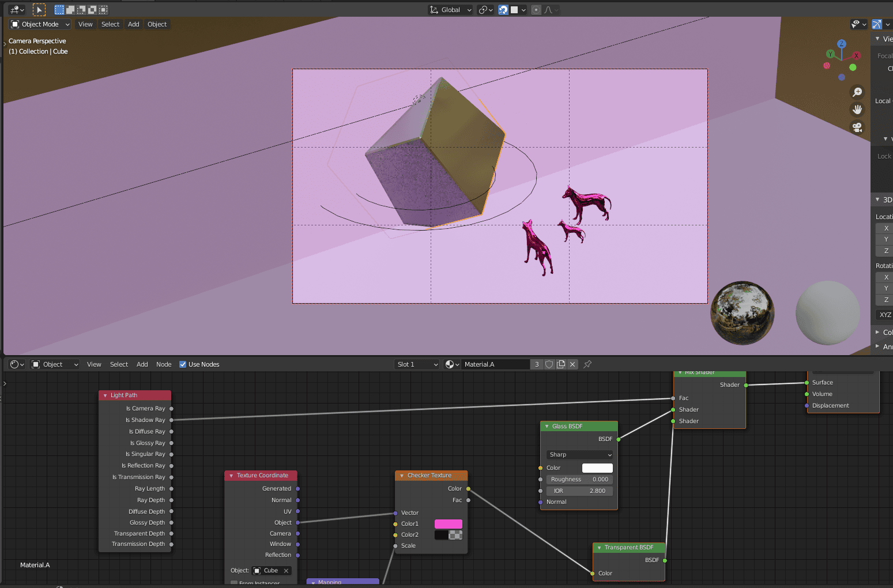893x588 pixels.
Task: Open the Node menu in node editor
Action: point(164,364)
